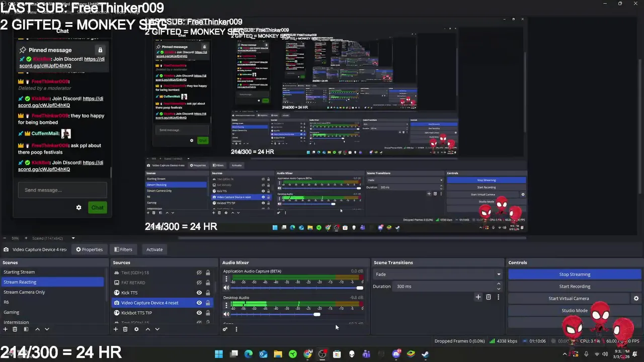Viewport: 644px width, 362px height.
Task: Remove transition using Scene Transitions trash icon
Action: click(x=489, y=297)
